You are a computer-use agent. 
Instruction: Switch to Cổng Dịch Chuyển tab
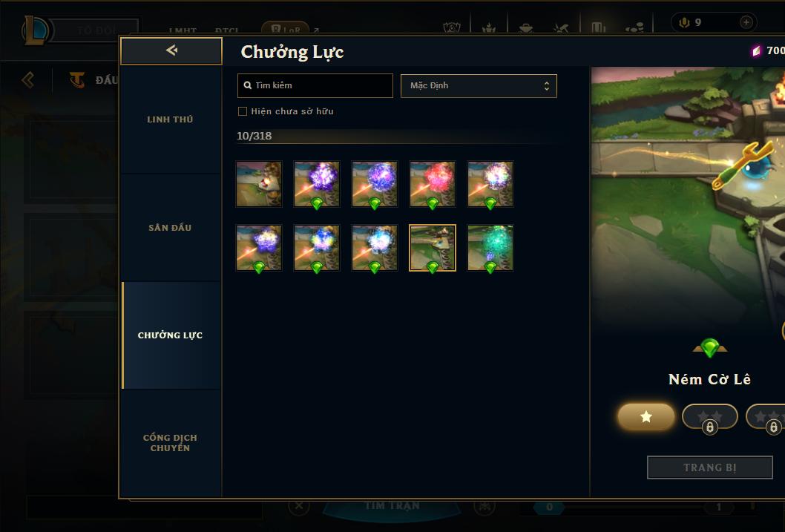(x=171, y=443)
